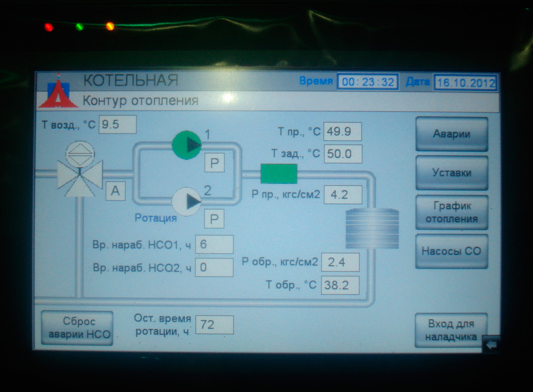
Task: Select the Дата date field 16.10.2012
Action: click(x=465, y=83)
